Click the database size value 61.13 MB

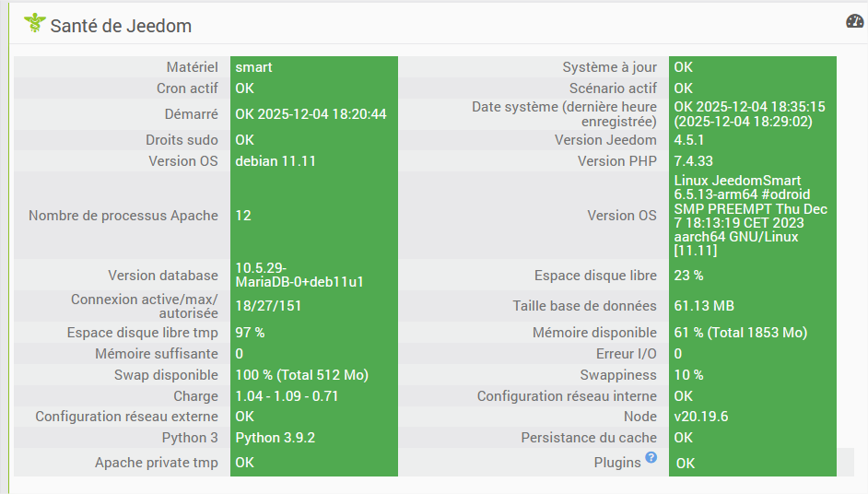705,306
